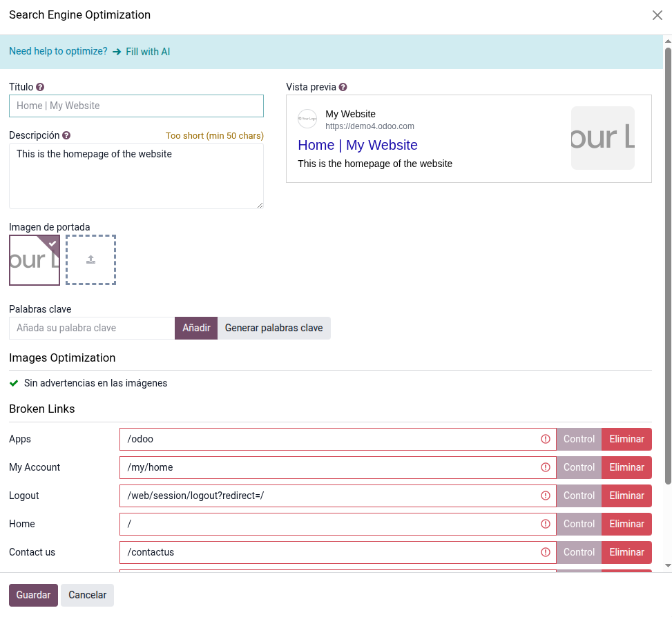Click warning icon in the /contactus field
Viewport: 672px width, 617px height.
[x=546, y=552]
